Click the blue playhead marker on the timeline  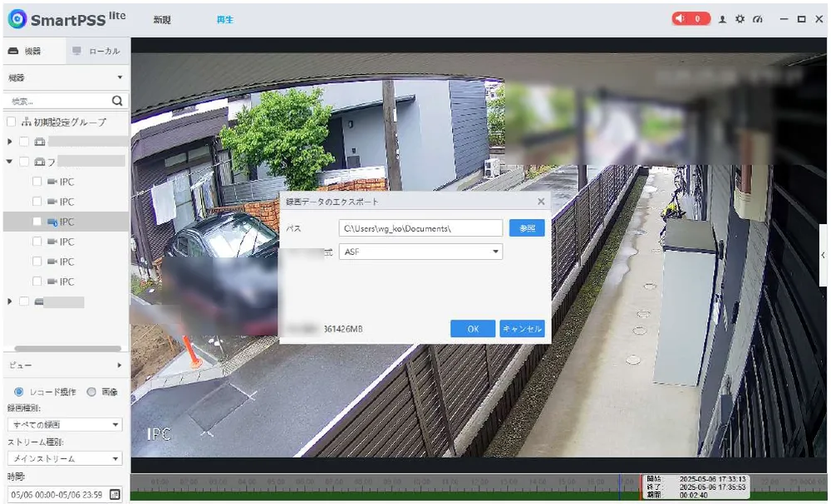(620, 486)
